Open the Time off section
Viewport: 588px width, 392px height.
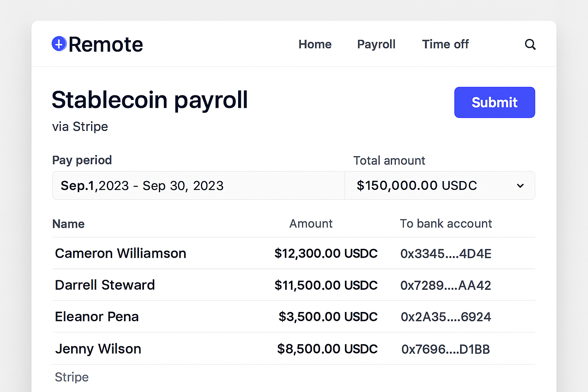[445, 44]
